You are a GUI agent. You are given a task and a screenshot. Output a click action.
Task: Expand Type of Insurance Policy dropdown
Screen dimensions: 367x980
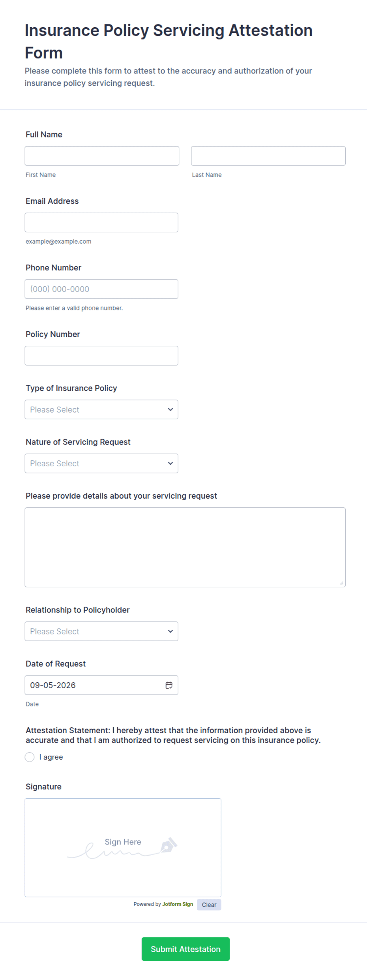101,409
